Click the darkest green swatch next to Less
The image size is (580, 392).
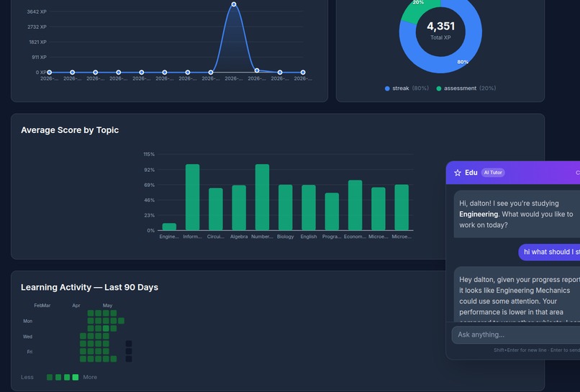[50, 377]
